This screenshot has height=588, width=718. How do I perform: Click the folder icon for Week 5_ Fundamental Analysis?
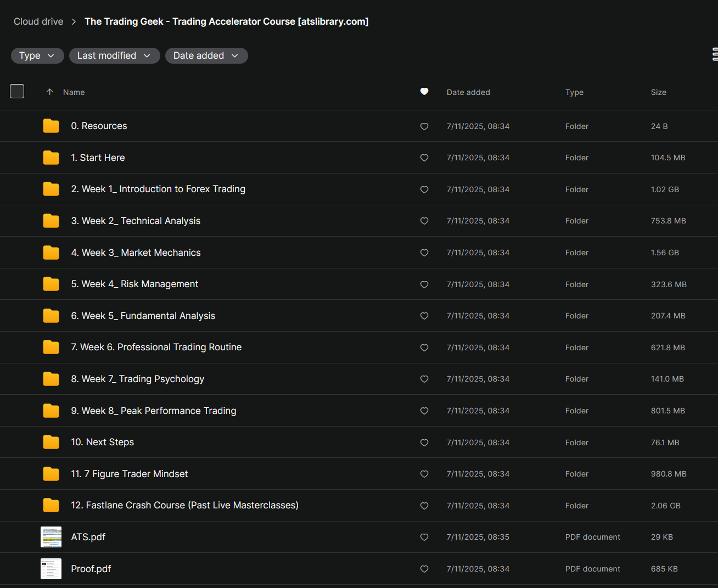pyautogui.click(x=51, y=316)
